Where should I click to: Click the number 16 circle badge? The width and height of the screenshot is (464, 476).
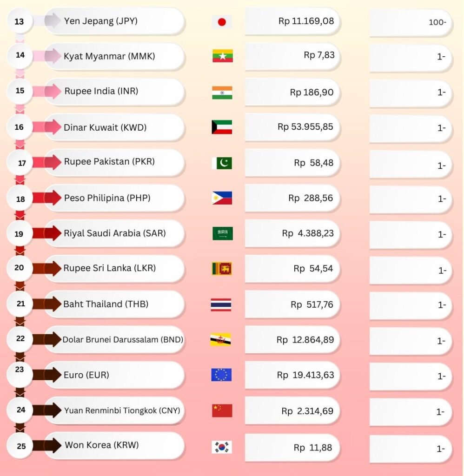point(20,127)
